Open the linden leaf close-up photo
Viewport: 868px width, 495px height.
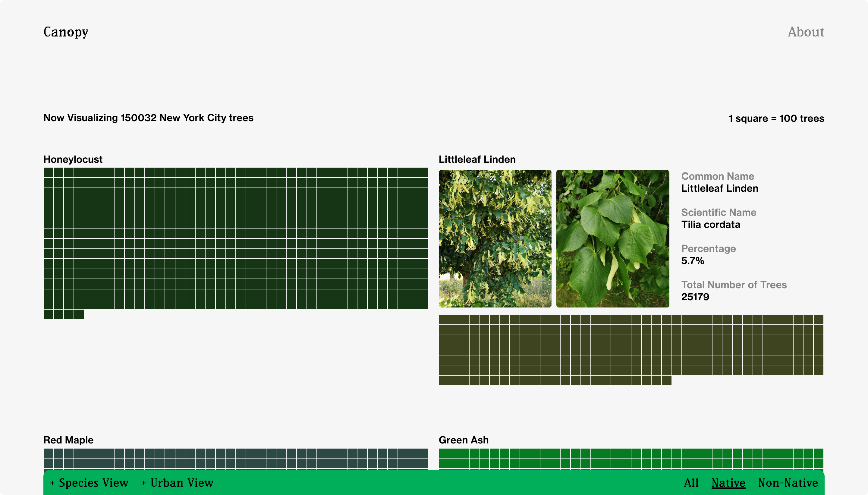click(x=612, y=239)
